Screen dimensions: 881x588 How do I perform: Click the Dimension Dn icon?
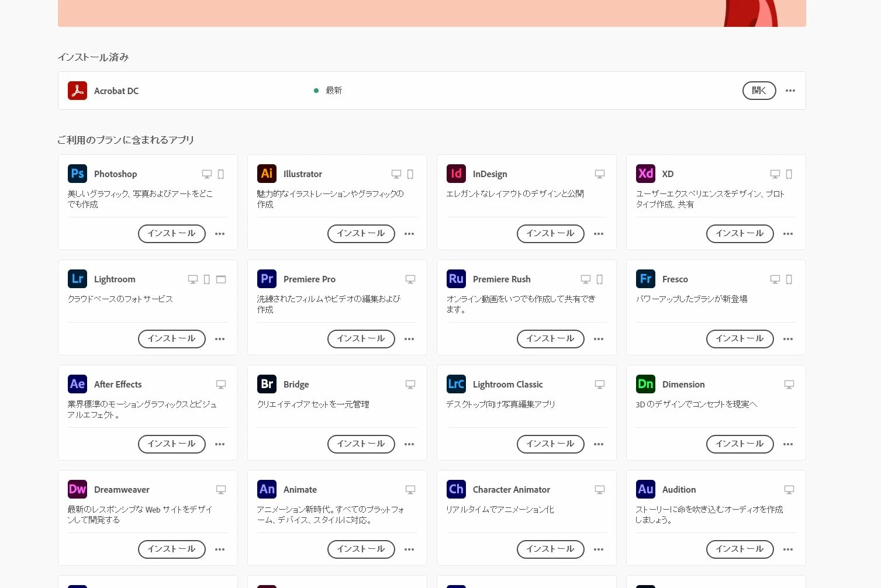tap(645, 384)
